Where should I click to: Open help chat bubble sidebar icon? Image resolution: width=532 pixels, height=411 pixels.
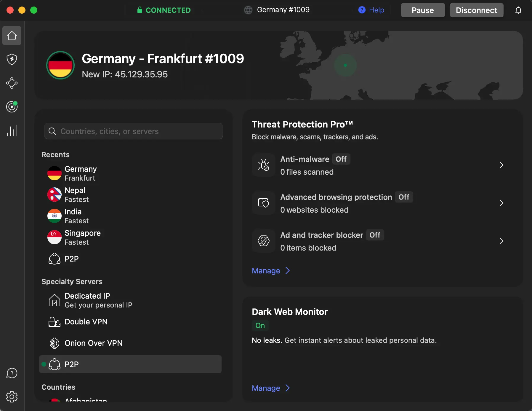click(x=12, y=373)
